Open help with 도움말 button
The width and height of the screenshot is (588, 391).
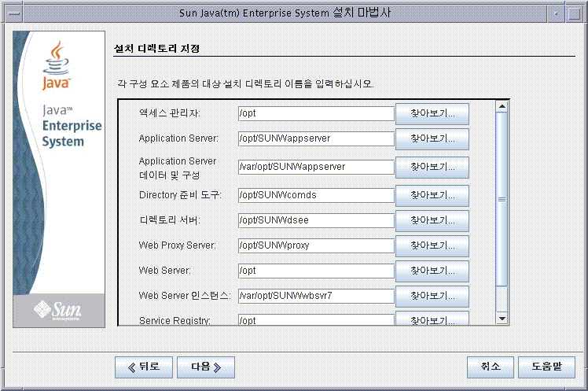pyautogui.click(x=547, y=367)
